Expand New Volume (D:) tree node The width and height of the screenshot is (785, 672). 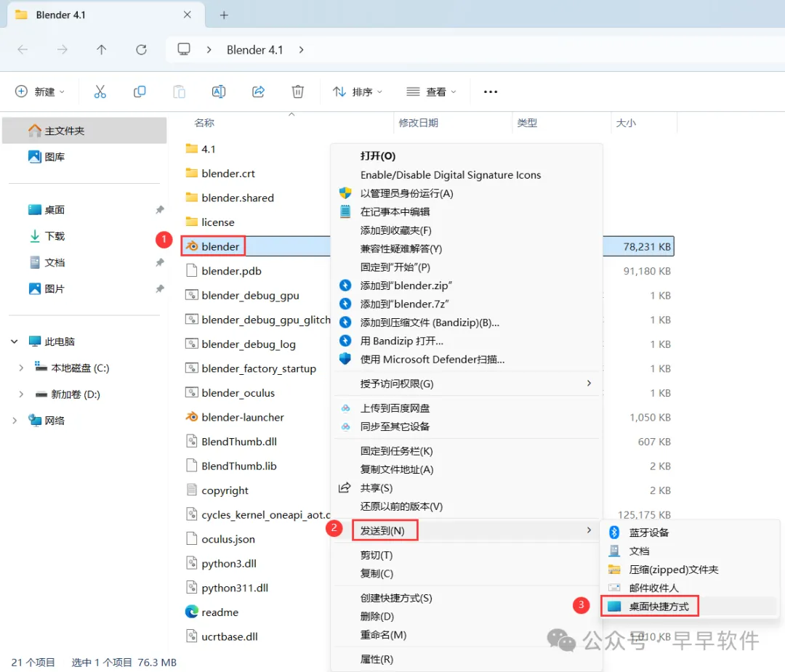(21, 394)
